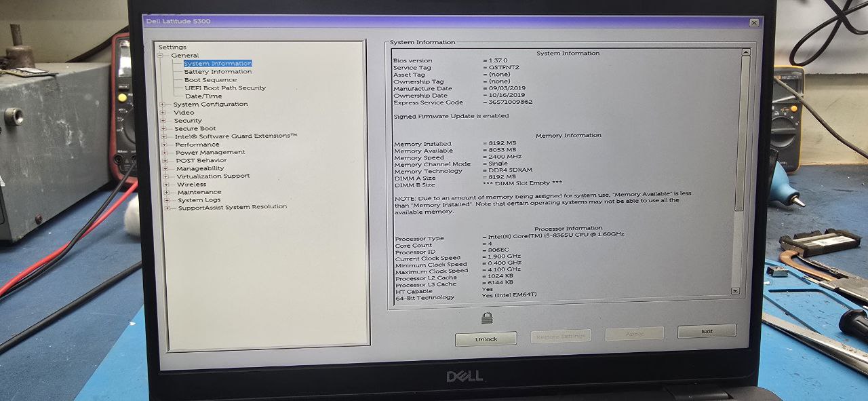868x401 pixels.
Task: Click the Unlock button
Action: pos(486,339)
